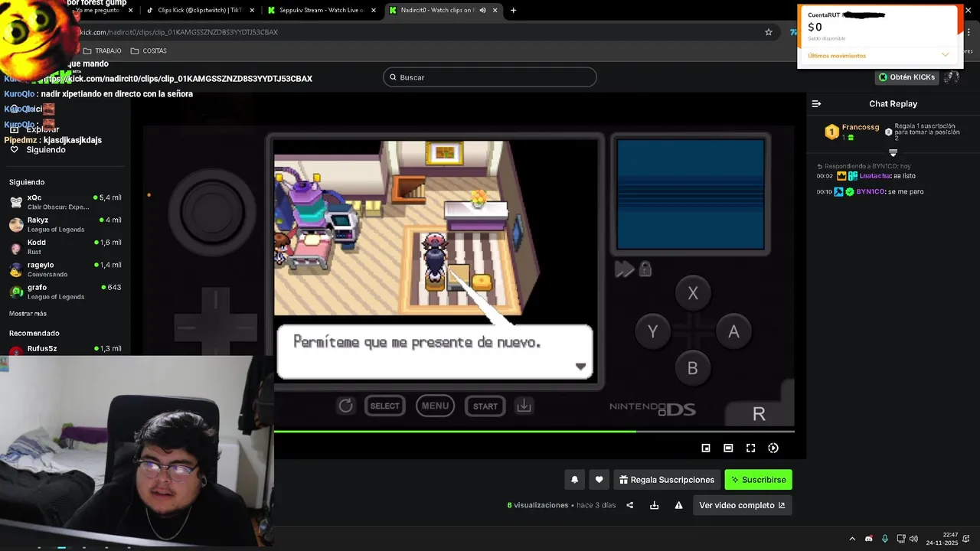This screenshot has width=980, height=551.
Task: Click the volume icon in the system tray
Action: coord(913,539)
